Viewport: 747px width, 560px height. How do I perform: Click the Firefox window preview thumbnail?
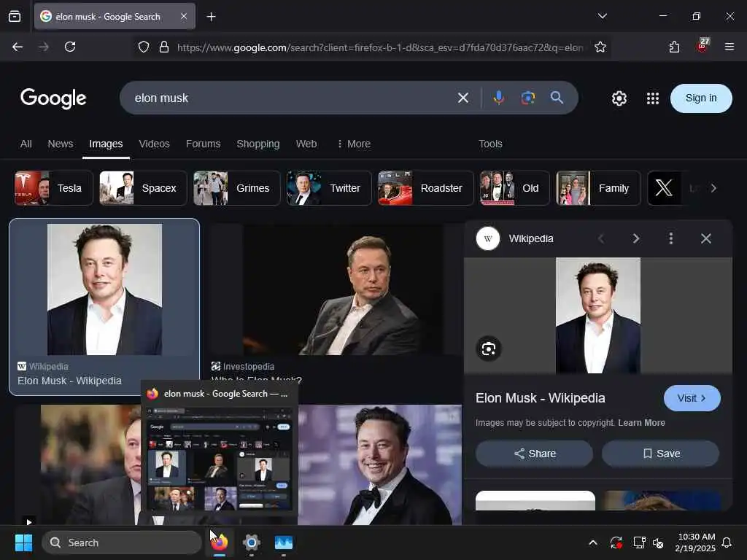coord(220,459)
